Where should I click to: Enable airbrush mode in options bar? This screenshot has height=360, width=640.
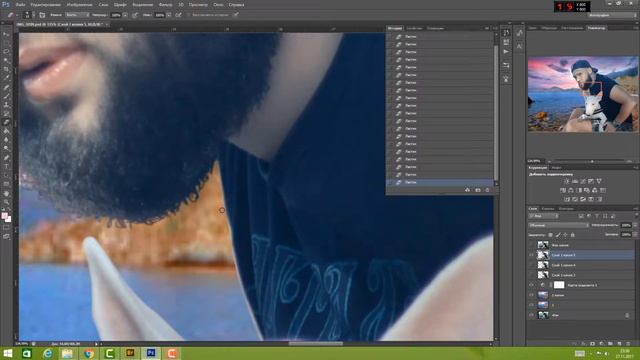point(178,15)
